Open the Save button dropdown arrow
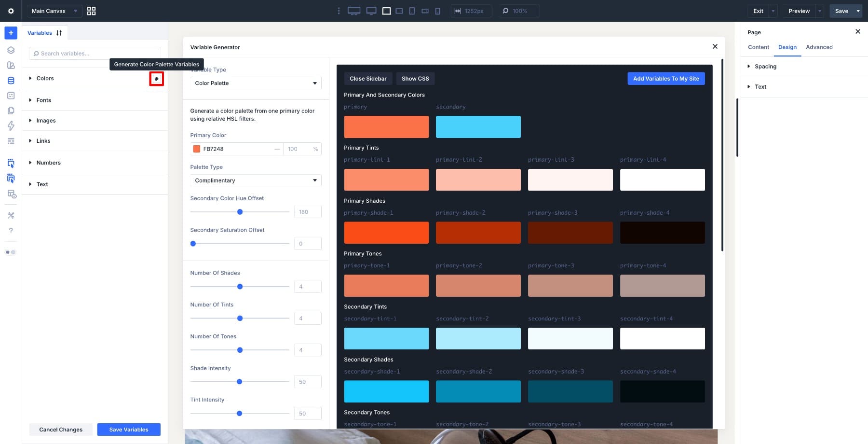The height and width of the screenshot is (444, 868). (858, 11)
